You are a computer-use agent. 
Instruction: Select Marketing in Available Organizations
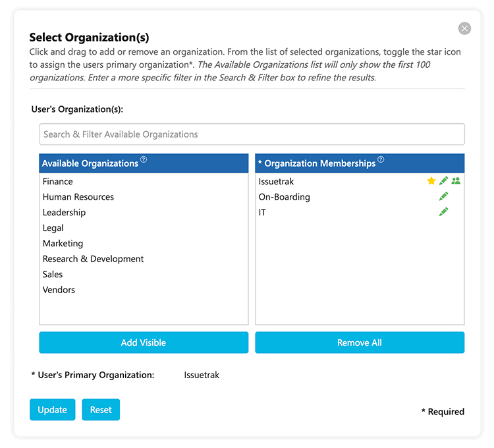pyautogui.click(x=144, y=243)
